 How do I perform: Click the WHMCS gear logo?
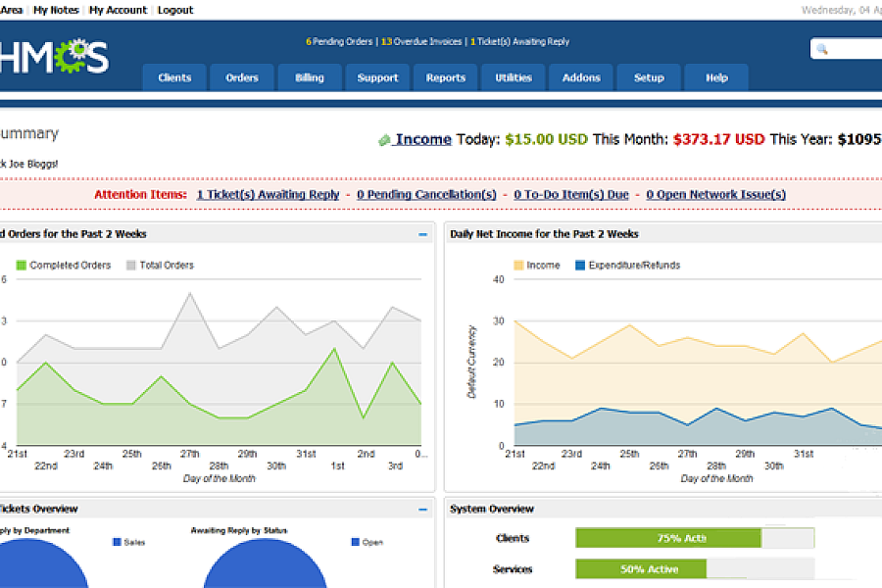pos(54,56)
